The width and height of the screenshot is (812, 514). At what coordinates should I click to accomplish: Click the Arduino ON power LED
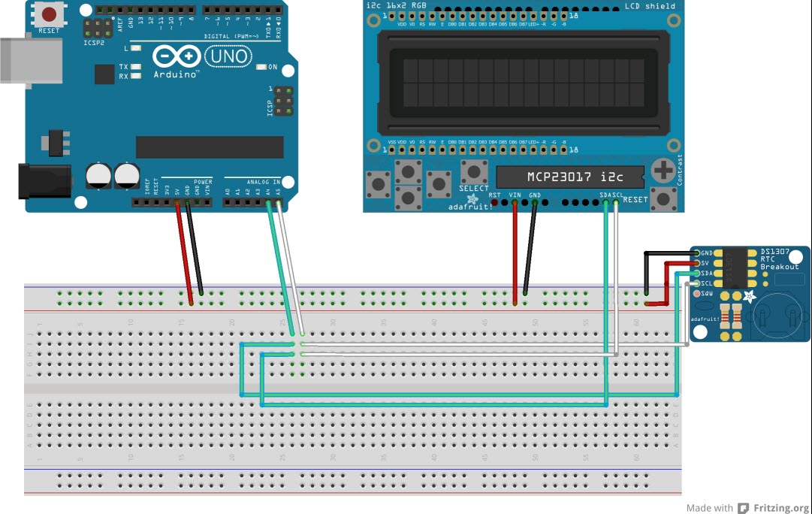tap(261, 67)
